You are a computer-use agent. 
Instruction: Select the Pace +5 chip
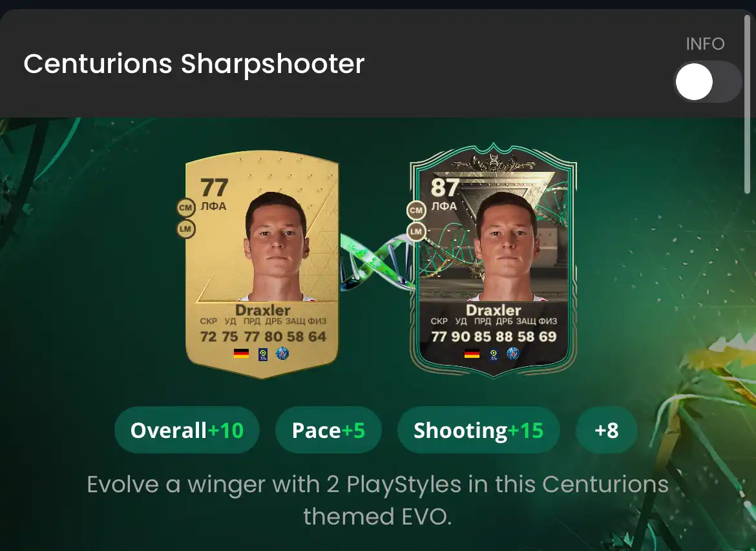[328, 430]
